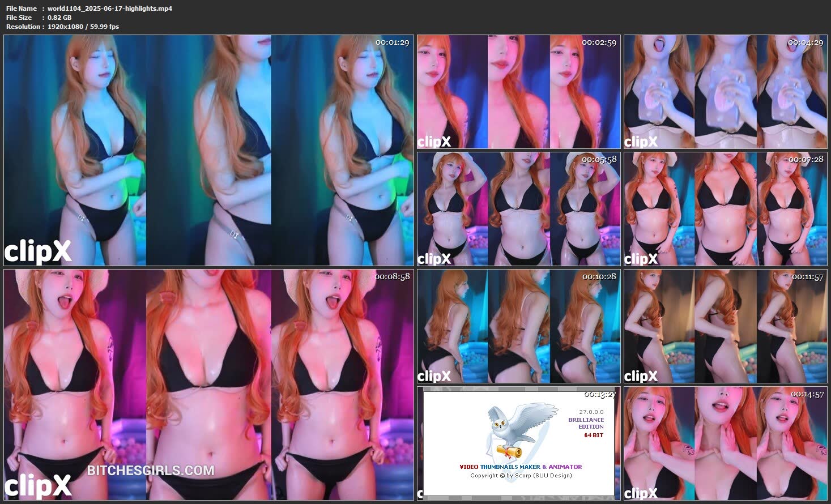Select the 00:14:57 timestamp marker
The width and height of the screenshot is (831, 504).
pyautogui.click(x=807, y=394)
